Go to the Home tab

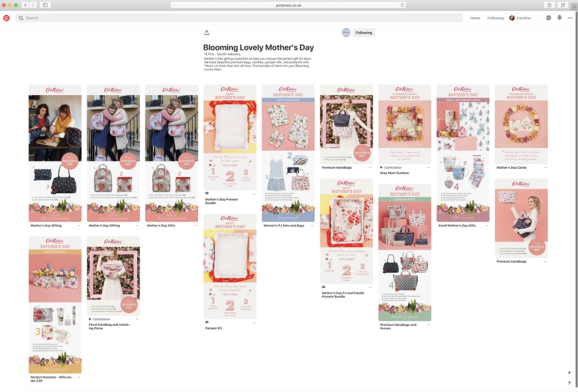click(475, 17)
